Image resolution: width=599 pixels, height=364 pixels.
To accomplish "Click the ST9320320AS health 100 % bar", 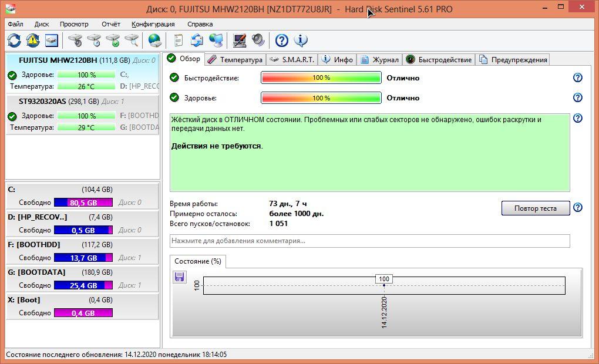I will (86, 116).
